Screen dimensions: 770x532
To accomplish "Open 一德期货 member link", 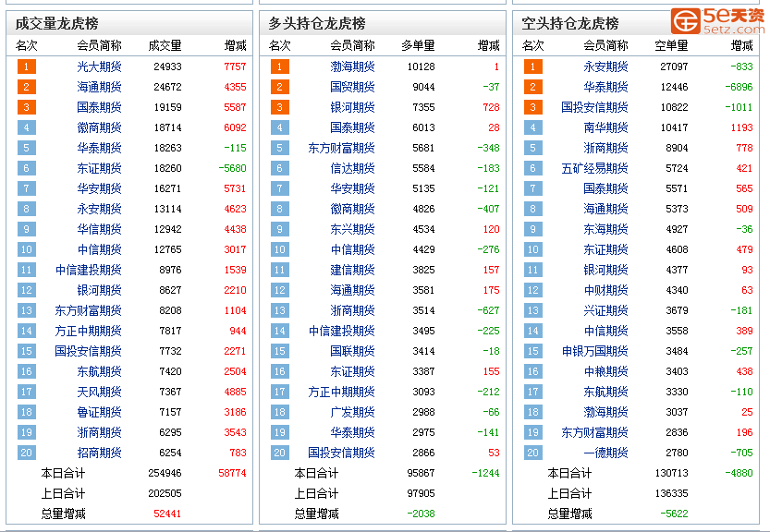I will click(x=606, y=453).
